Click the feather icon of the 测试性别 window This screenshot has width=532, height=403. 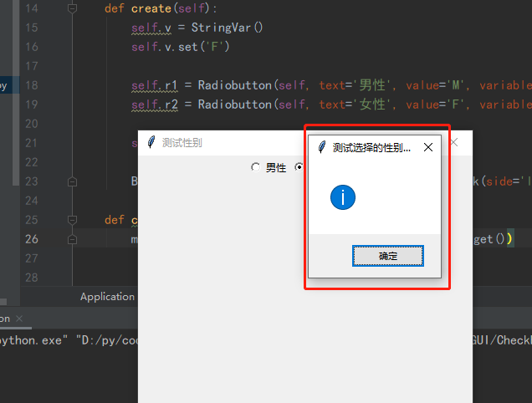pos(151,142)
